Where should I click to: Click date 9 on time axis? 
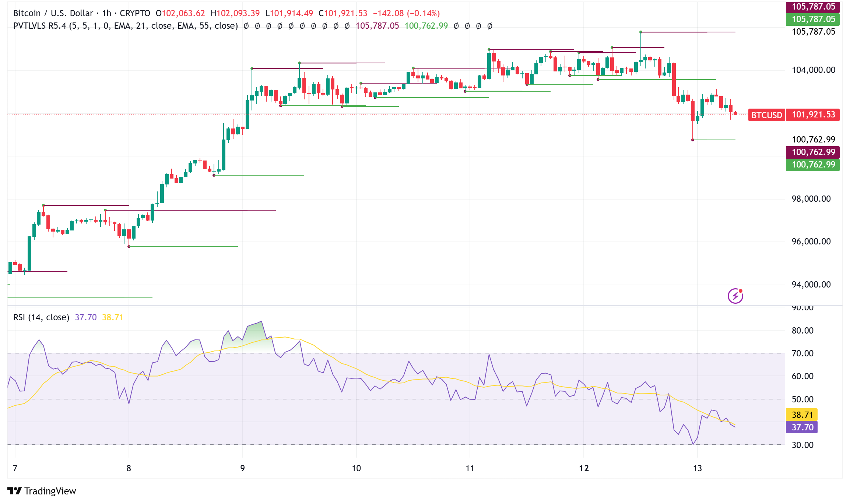pyautogui.click(x=242, y=468)
